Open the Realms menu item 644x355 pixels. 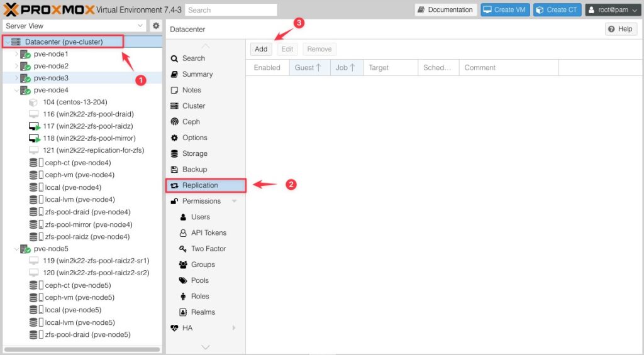206,312
